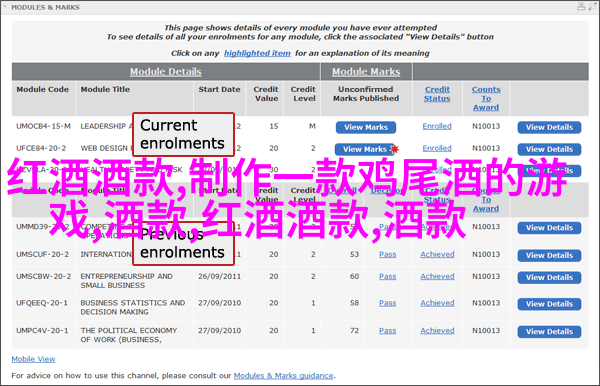Image resolution: width=600 pixels, height=386 pixels.
Task: Click the Module Details header link
Action: (166, 72)
